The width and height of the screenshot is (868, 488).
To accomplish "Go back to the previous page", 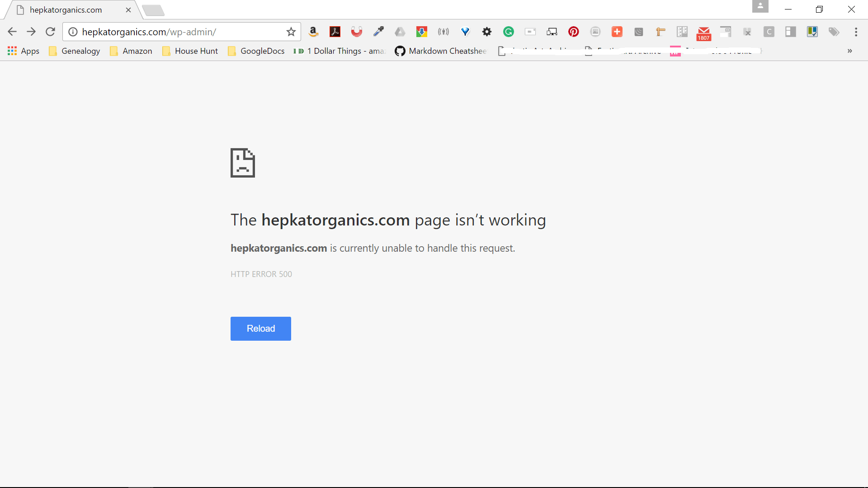I will point(12,32).
